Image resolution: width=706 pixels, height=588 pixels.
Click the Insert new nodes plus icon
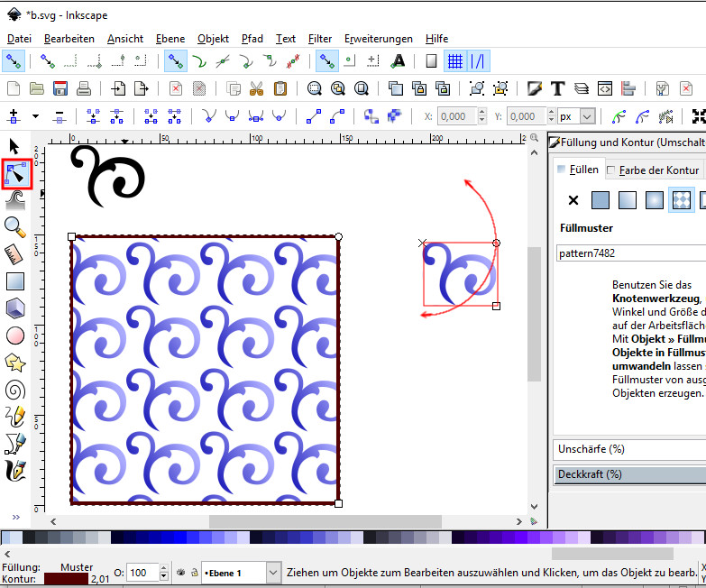(14, 116)
